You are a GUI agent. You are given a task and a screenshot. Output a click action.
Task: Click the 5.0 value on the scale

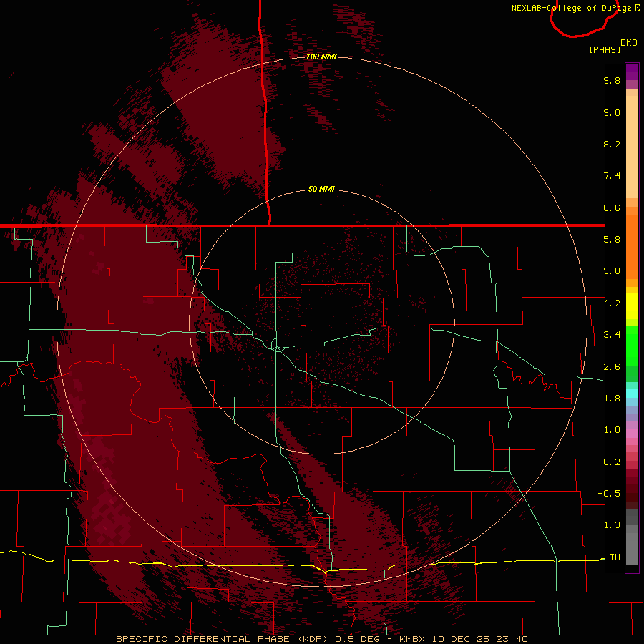coord(612,271)
